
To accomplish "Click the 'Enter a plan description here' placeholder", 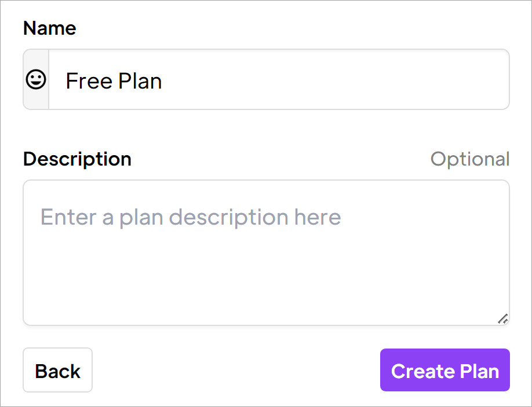I will [191, 217].
